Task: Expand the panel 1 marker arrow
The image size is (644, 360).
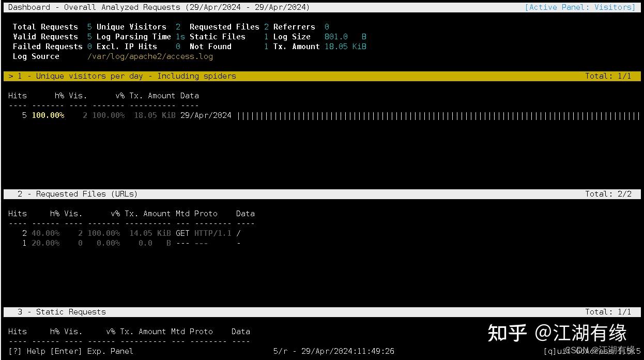Action: pyautogui.click(x=11, y=76)
